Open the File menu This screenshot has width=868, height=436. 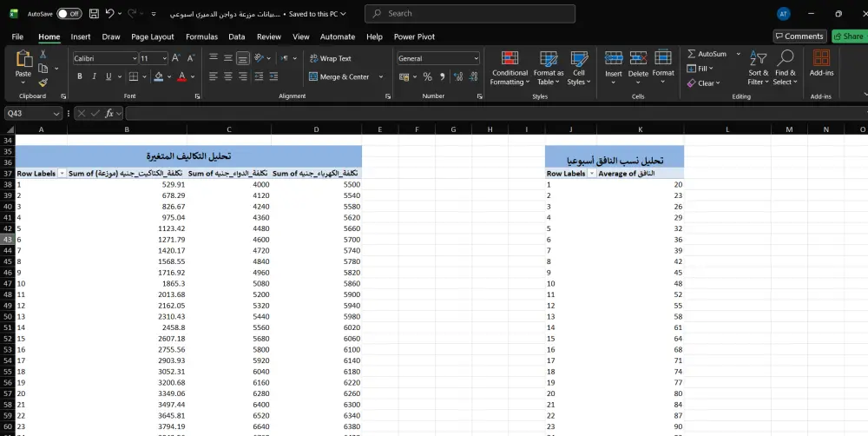click(x=17, y=36)
